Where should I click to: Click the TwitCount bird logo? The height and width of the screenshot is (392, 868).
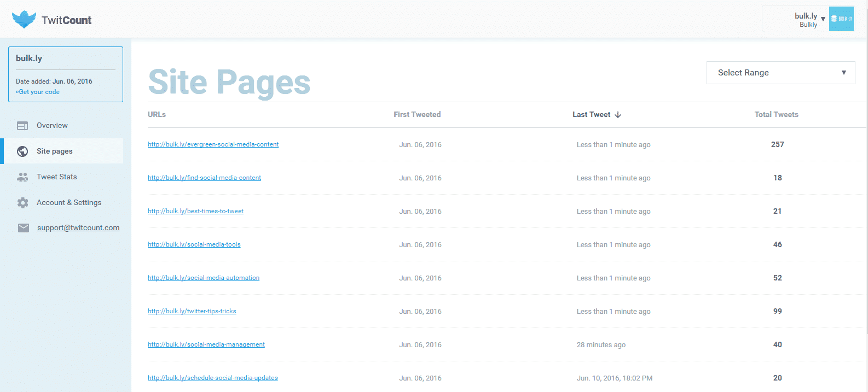tap(24, 20)
